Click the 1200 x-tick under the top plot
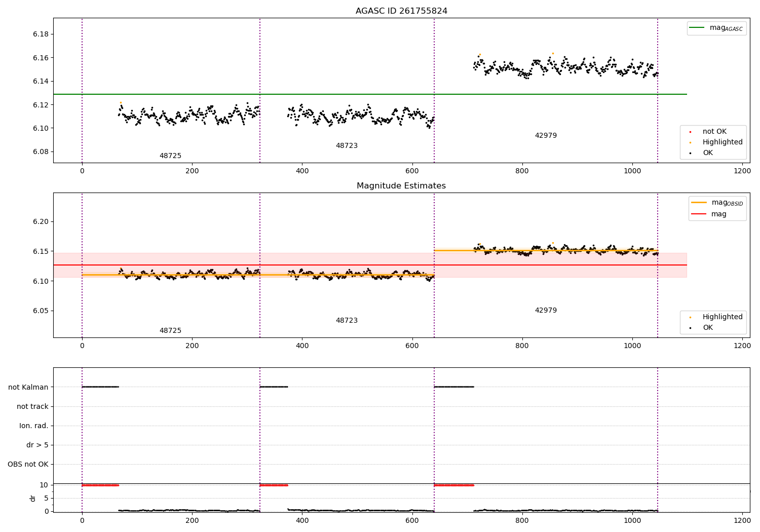Screen dimensions: 760x532 (x=742, y=171)
